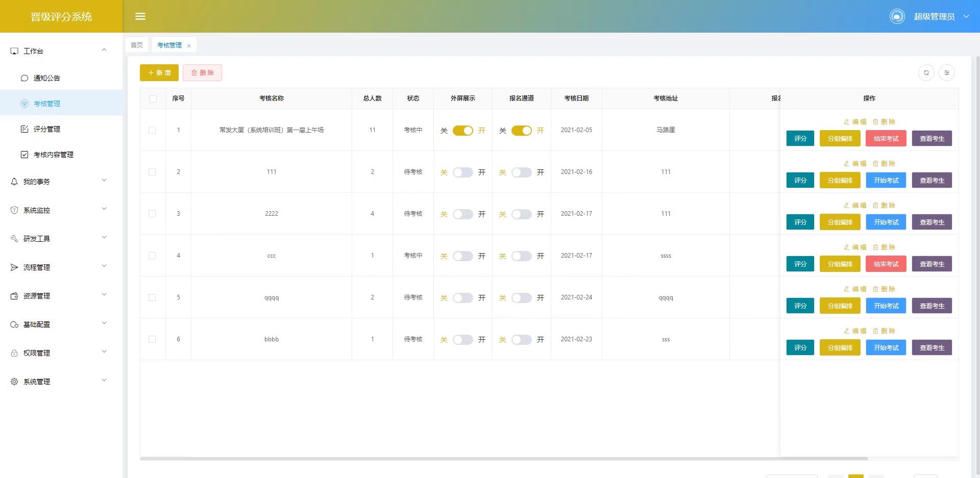Close the 考核管理 tab
The image size is (980, 478).
click(x=189, y=46)
